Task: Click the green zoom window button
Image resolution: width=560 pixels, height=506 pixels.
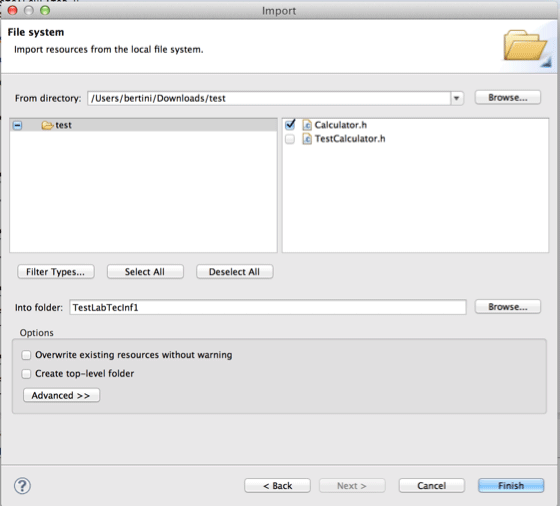Action: pos(45,10)
